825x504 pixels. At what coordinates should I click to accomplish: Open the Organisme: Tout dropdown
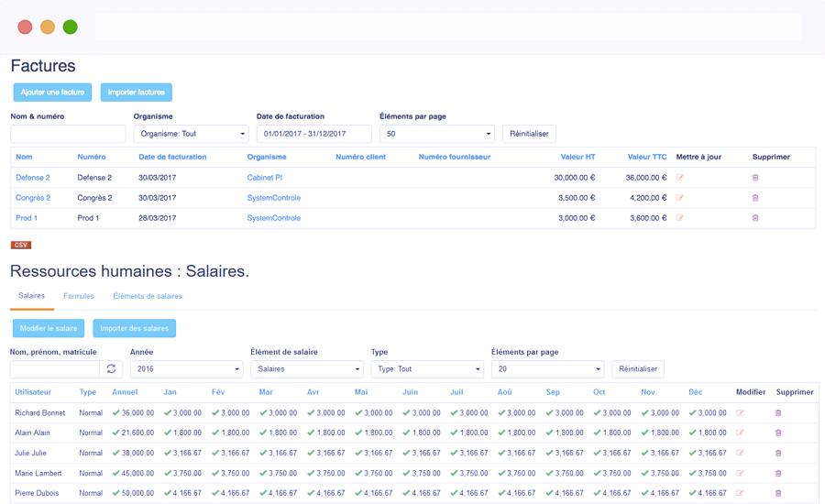[x=191, y=134]
